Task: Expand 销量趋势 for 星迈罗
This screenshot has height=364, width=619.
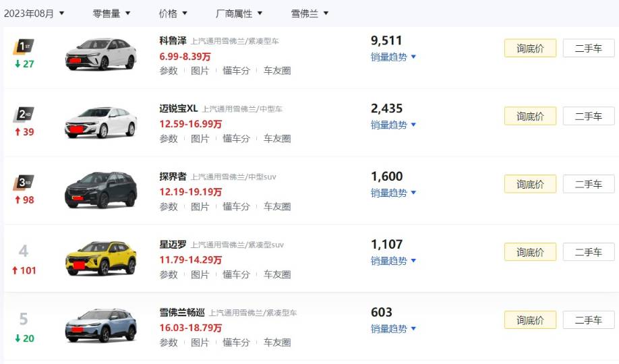Action: pyautogui.click(x=393, y=261)
